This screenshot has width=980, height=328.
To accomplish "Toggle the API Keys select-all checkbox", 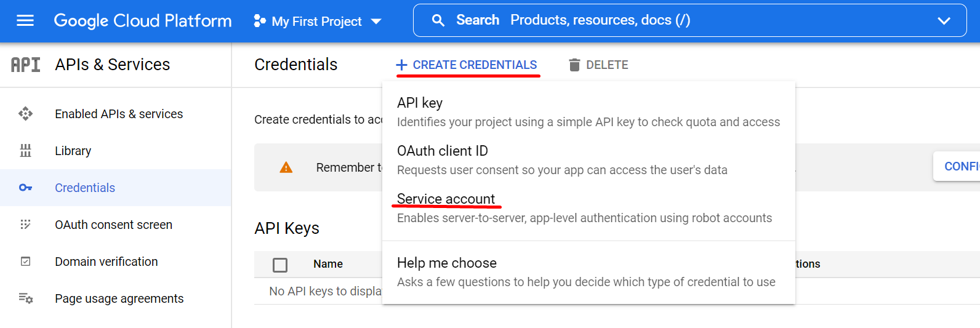I will tap(280, 265).
